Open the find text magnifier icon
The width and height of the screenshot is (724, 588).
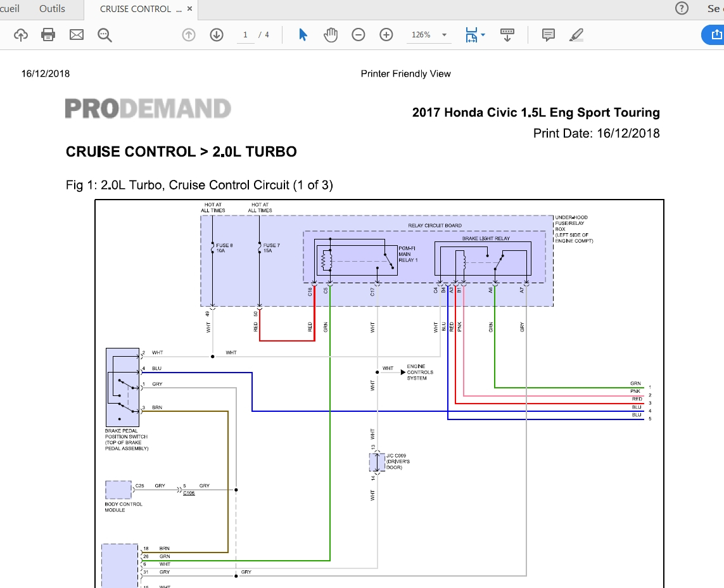pyautogui.click(x=105, y=35)
